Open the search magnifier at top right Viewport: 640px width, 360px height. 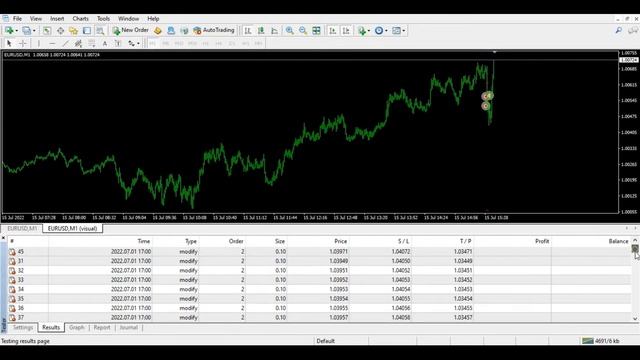point(619,31)
